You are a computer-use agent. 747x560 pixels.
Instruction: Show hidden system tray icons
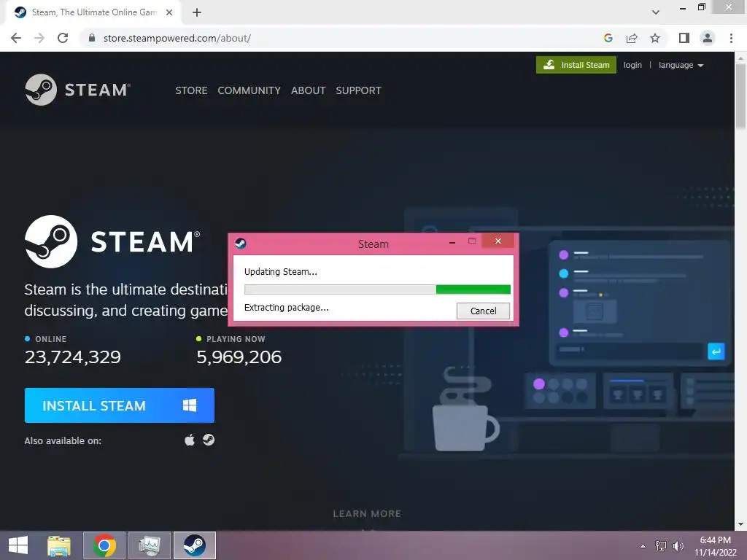[643, 546]
